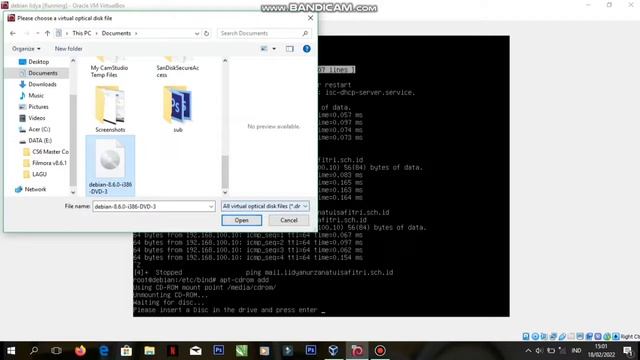Viewport: 640px width, 360px height.
Task: Open the File name dropdown arrow
Action: (x=211, y=207)
